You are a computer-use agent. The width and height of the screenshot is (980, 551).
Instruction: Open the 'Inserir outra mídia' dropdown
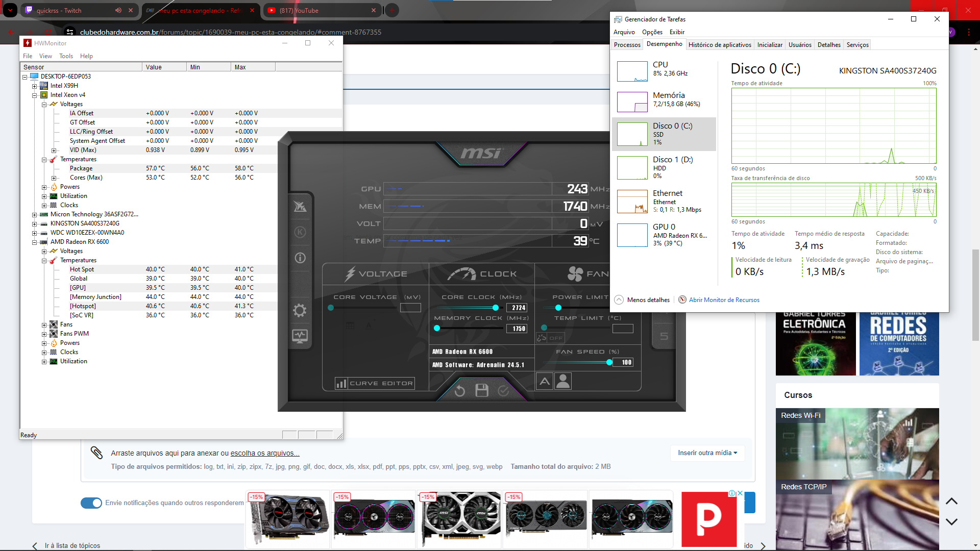[x=707, y=453]
